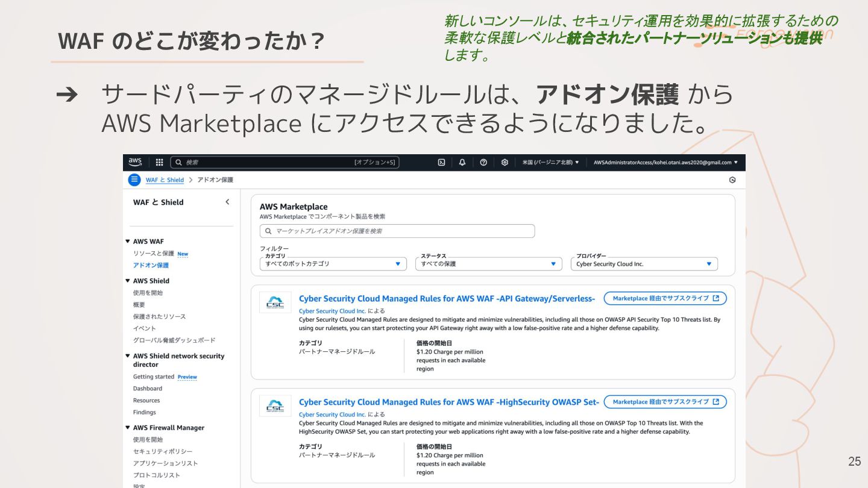Open 使用を開始 under AWS Firewall Manager

pyautogui.click(x=148, y=440)
